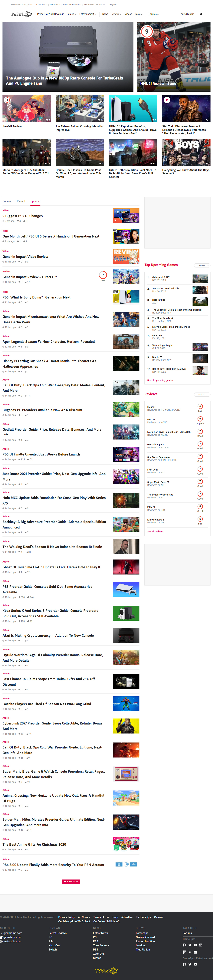Click See all upcoming games link
Image resolution: width=213 pixels, height=980 pixels.
(x=160, y=380)
